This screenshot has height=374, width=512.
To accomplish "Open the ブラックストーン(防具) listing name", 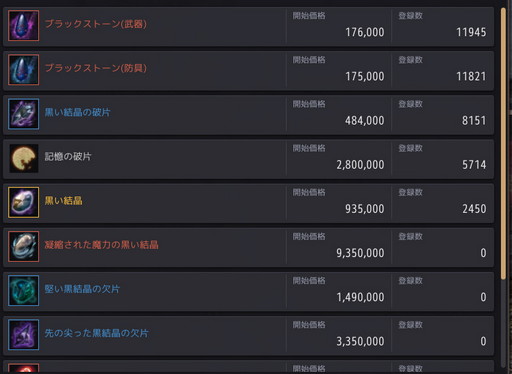I will click(96, 68).
